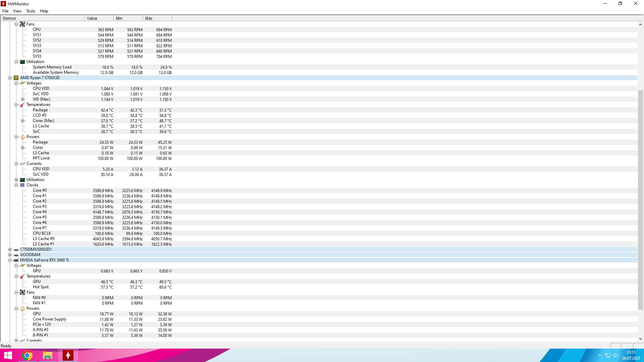The height and width of the screenshot is (362, 644).
Task: Click the CPU Temperatures thermometer icon
Action: click(22, 105)
